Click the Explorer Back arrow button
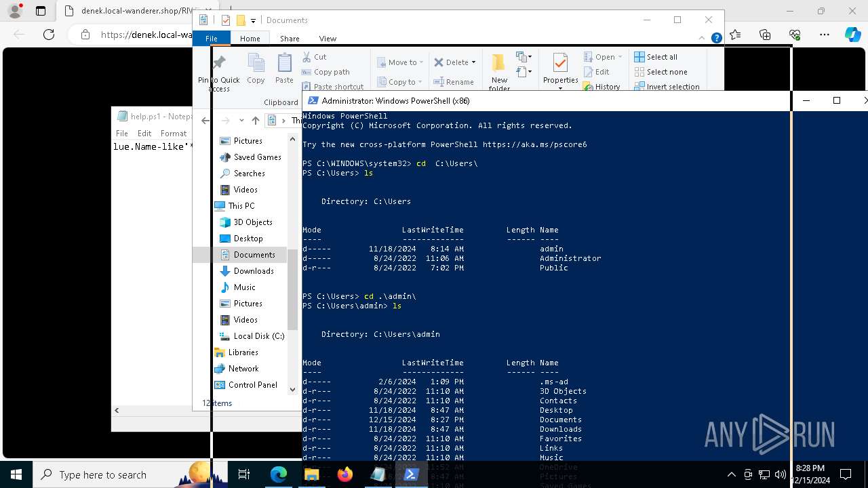The image size is (868, 488). point(205,121)
